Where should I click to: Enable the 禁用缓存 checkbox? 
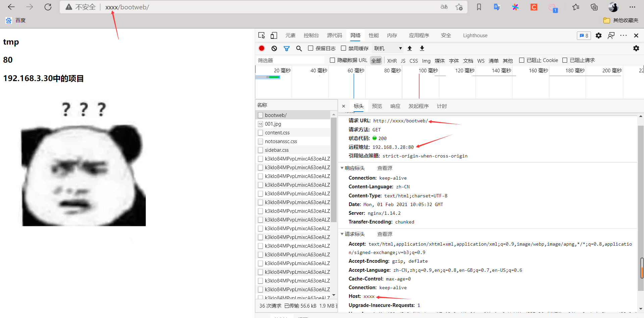click(343, 48)
